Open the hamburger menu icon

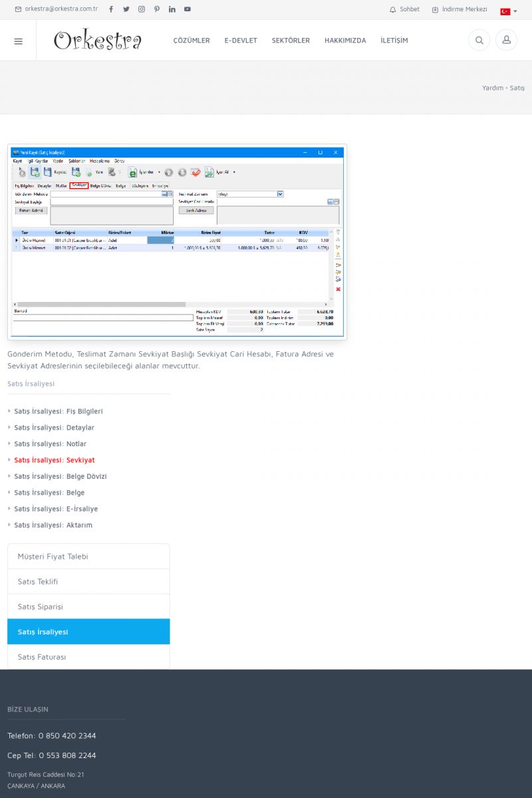(18, 41)
